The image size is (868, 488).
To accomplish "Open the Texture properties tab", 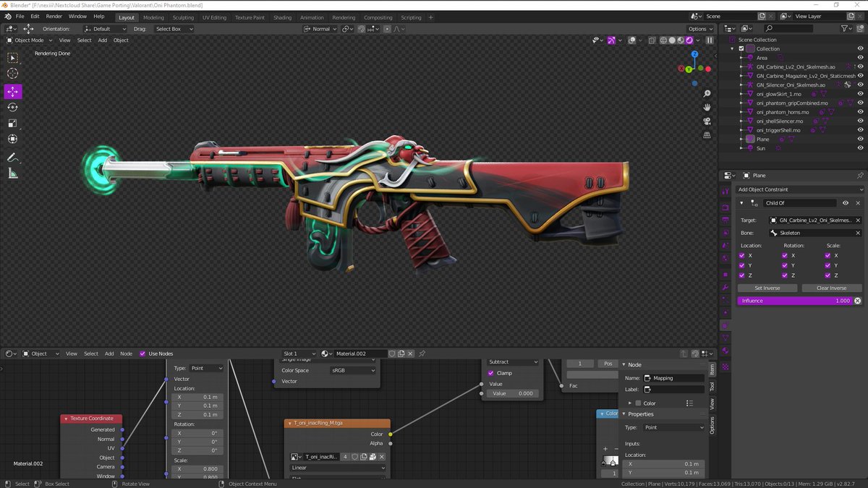I will [726, 367].
